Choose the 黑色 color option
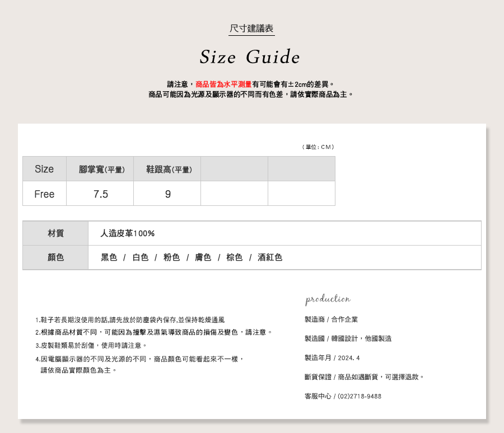Screen dimensions: 504x433 click(109, 257)
